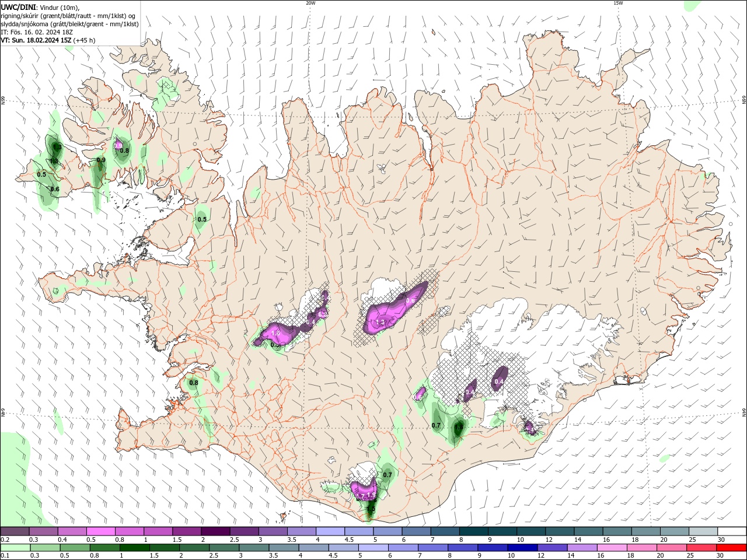Select the light pink 16 swatch in lower scale
The image size is (747, 560).
612,548
